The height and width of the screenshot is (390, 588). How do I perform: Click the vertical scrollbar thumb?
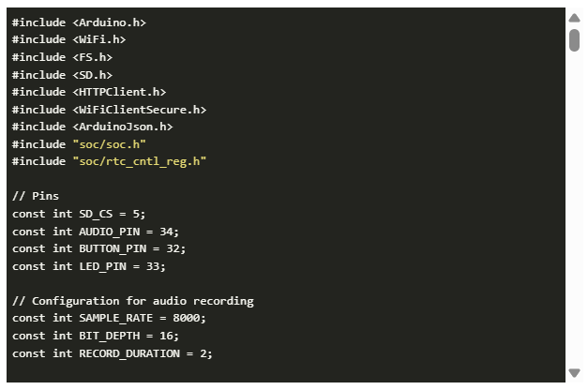pyautogui.click(x=574, y=39)
